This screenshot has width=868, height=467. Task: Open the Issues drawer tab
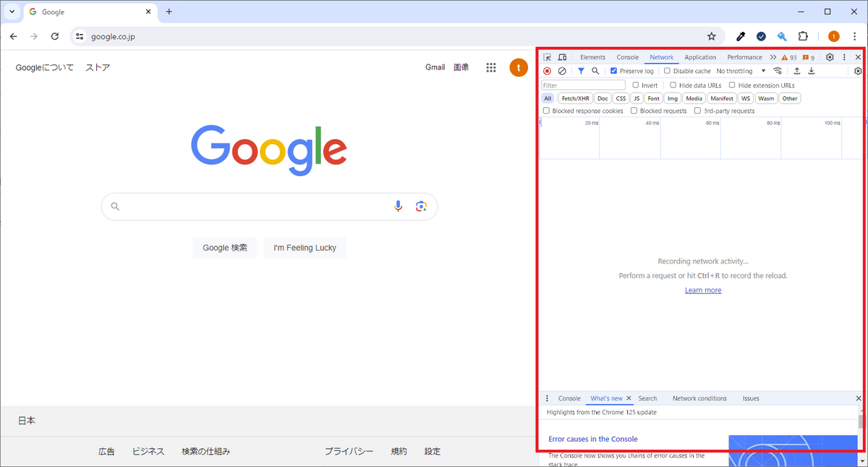click(751, 398)
